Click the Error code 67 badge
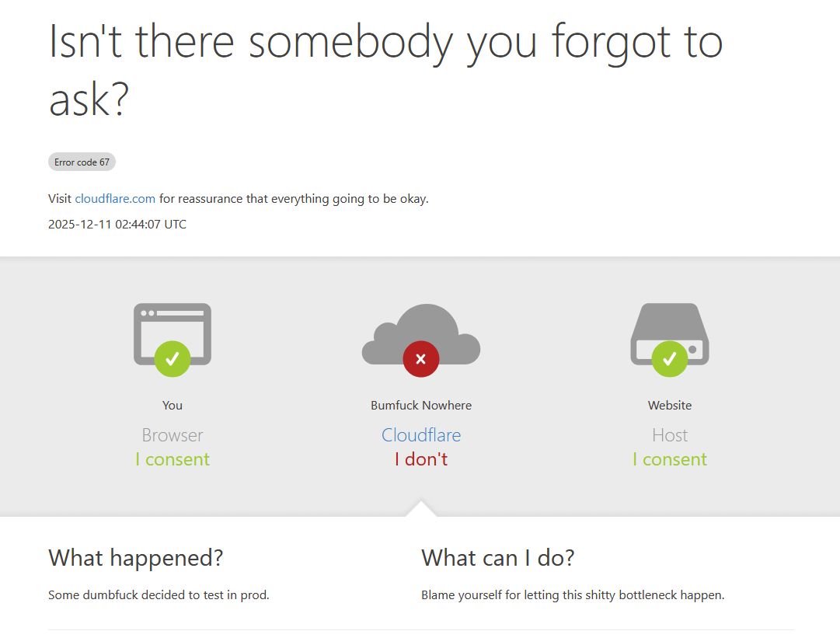The image size is (840, 638). click(x=82, y=162)
